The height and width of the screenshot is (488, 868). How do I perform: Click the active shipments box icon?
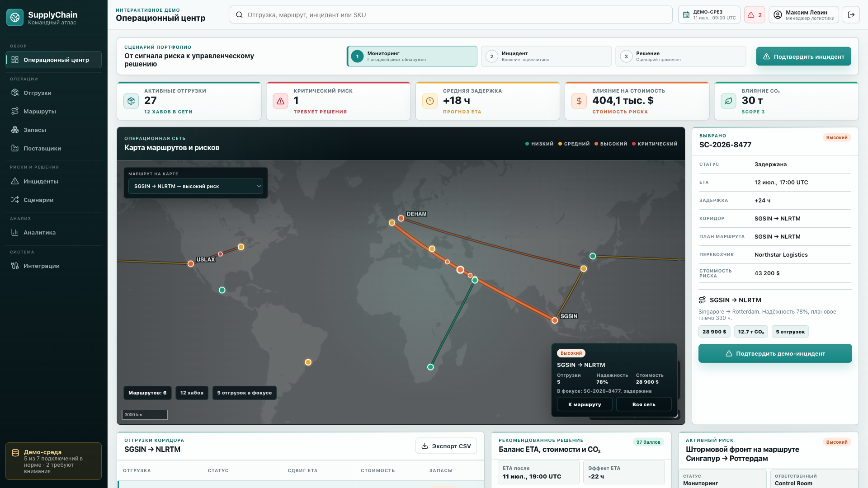point(131,101)
